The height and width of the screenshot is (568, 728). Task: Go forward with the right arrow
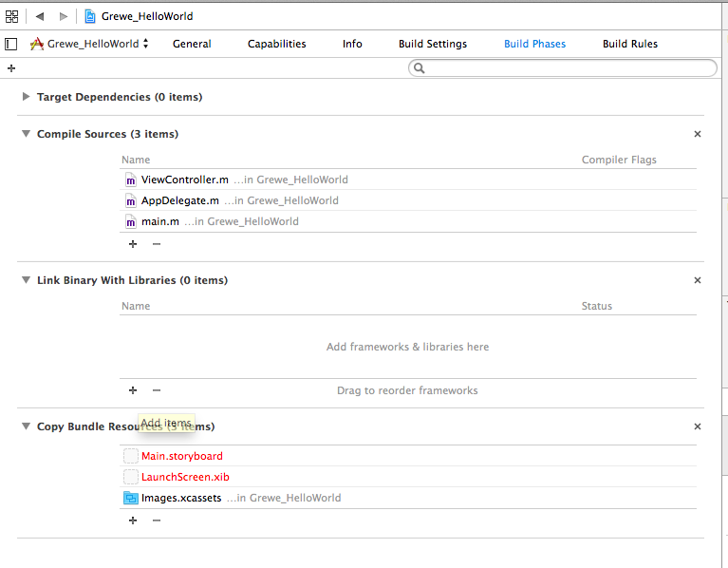point(64,16)
